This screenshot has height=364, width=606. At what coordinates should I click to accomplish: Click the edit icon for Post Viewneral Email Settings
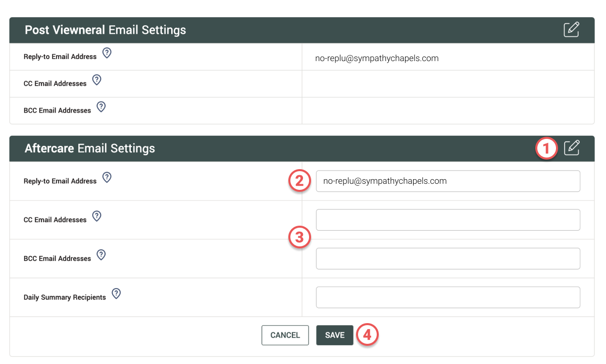(571, 30)
